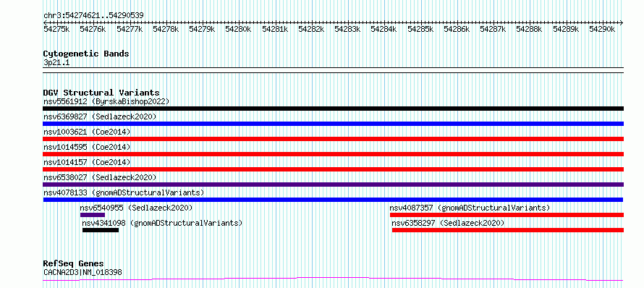Select the short purple nsv6540955 bar
Image resolution: width=644 pixels, height=288 pixels.
(x=93, y=215)
